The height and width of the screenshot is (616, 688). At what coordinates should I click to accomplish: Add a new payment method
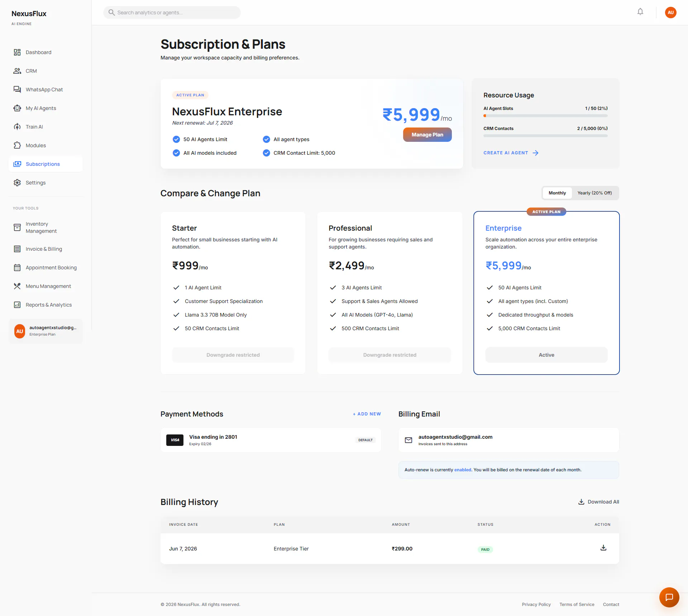[367, 414]
